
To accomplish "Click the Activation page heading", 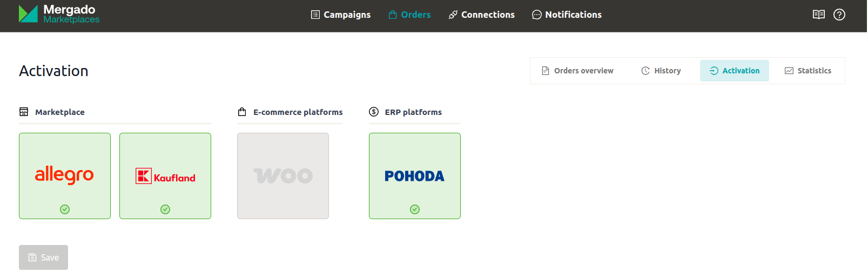I will click(53, 71).
